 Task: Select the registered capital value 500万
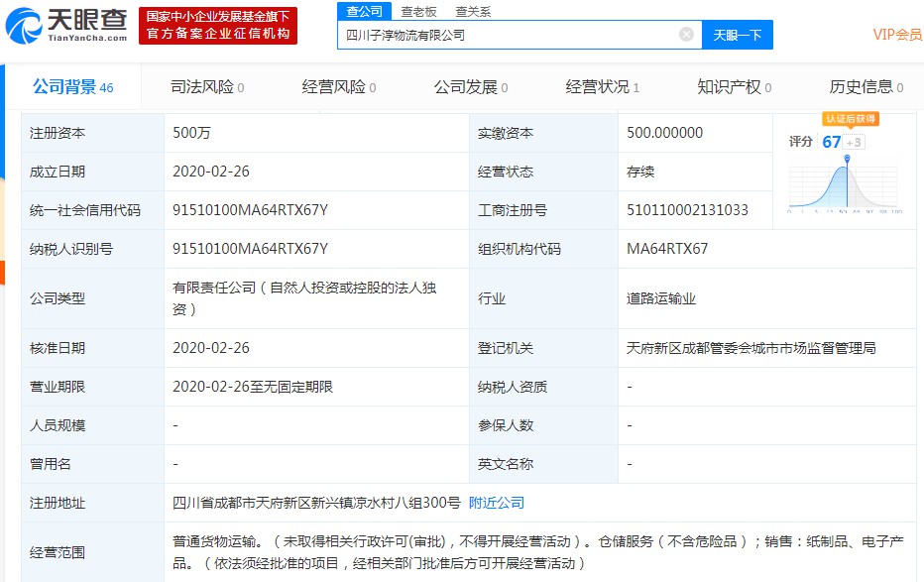[x=191, y=133]
